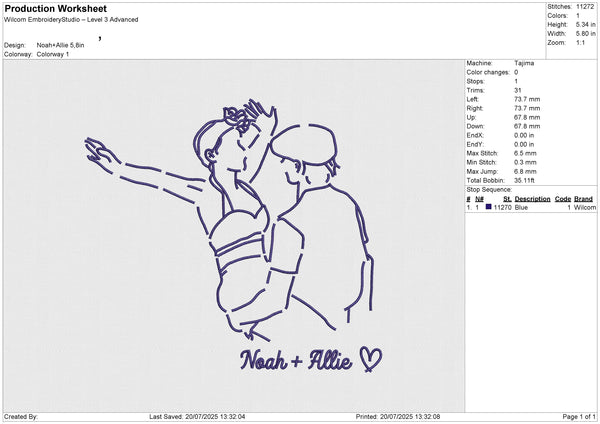This screenshot has height=424, width=600.
Task: Click the Max Jump value 6.8 mm
Action: [x=525, y=171]
